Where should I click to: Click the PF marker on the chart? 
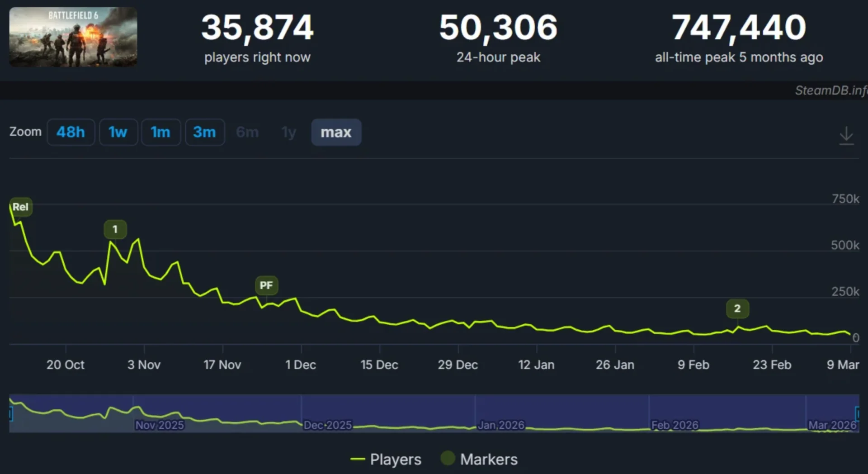click(x=266, y=285)
